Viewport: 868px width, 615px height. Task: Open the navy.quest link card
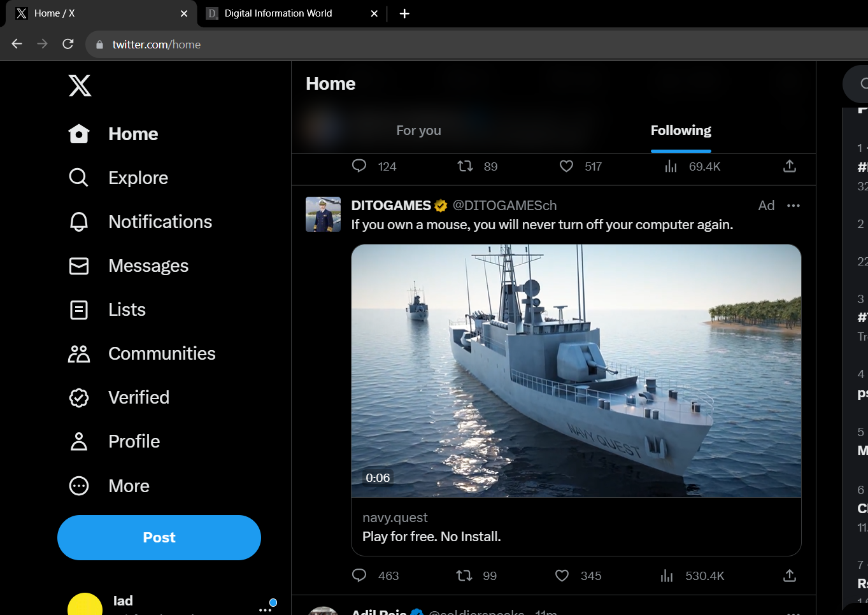(576, 527)
